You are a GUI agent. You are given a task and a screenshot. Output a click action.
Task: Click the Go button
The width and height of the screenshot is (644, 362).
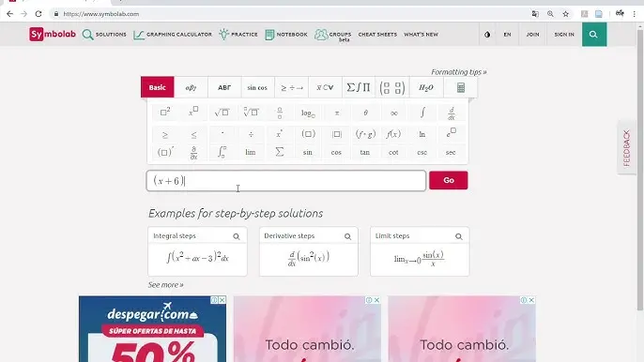coord(449,180)
